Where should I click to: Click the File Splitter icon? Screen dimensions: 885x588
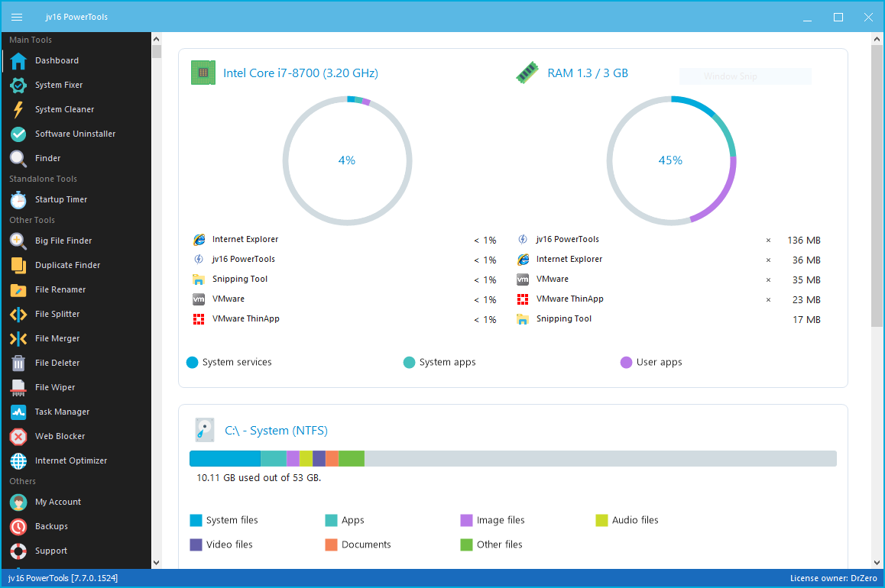pyautogui.click(x=18, y=314)
